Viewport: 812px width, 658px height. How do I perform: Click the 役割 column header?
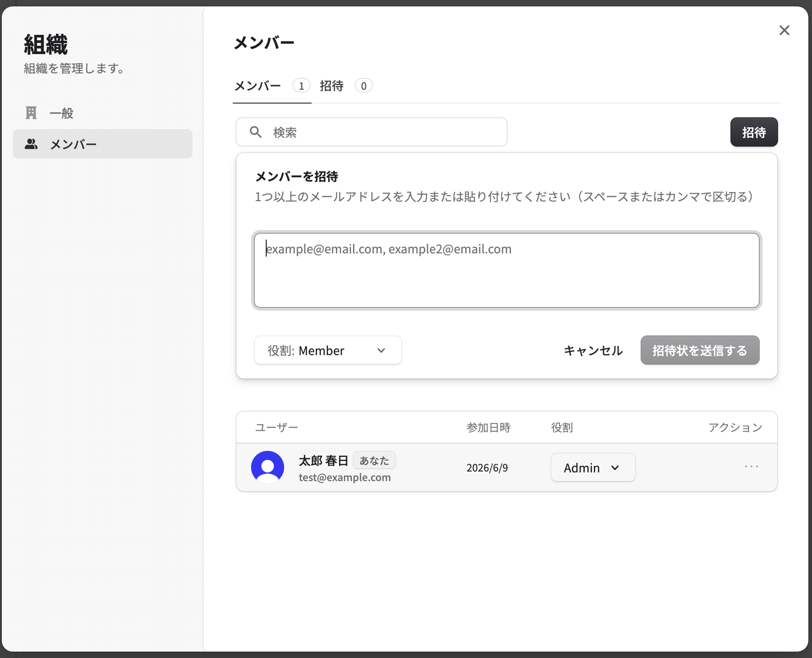pos(562,428)
